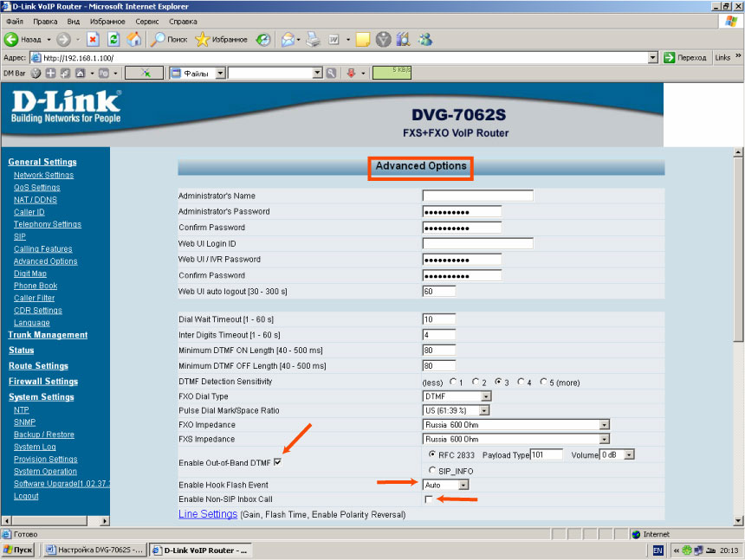This screenshot has width=745, height=560.
Task: Open the FXO Dial Type dropdown
Action: pyautogui.click(x=485, y=396)
